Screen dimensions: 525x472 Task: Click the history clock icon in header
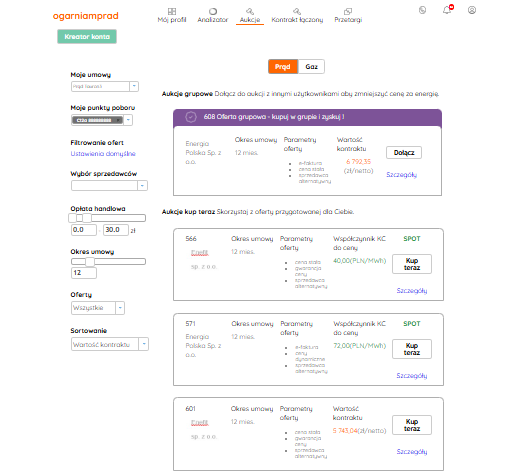click(x=423, y=10)
